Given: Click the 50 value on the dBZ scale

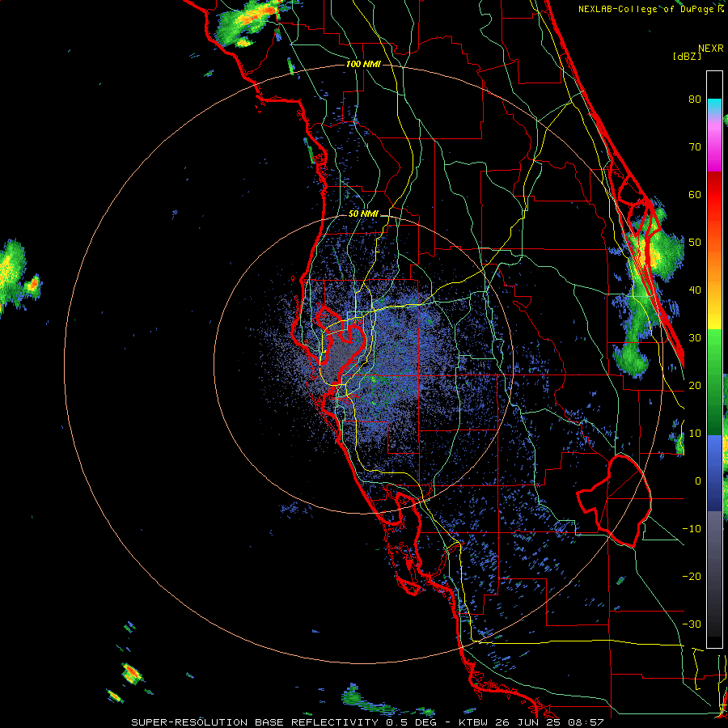Looking at the screenshot, I should 695,243.
